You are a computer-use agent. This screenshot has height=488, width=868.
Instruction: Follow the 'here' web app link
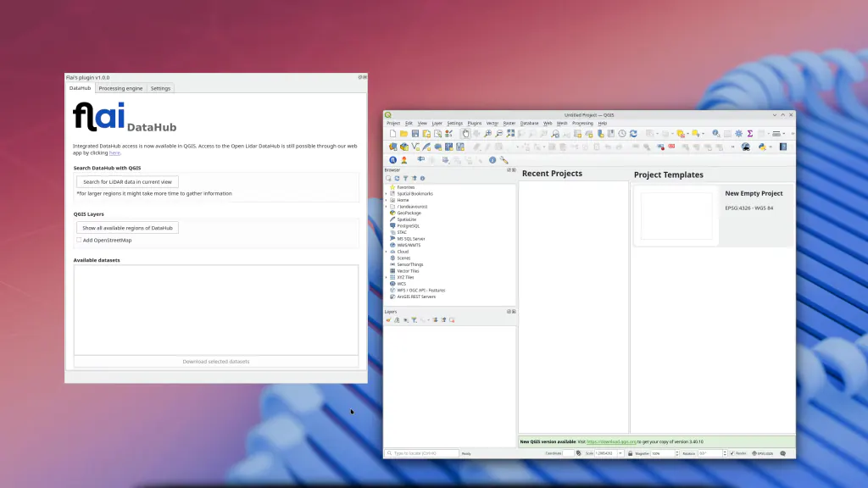coord(114,152)
